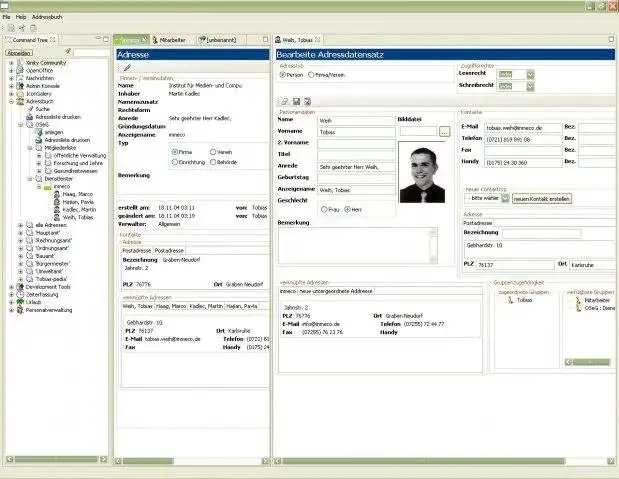Click the person icon next to Kadlec, Martin
Viewport: 619px width, 479px height.
(57, 209)
